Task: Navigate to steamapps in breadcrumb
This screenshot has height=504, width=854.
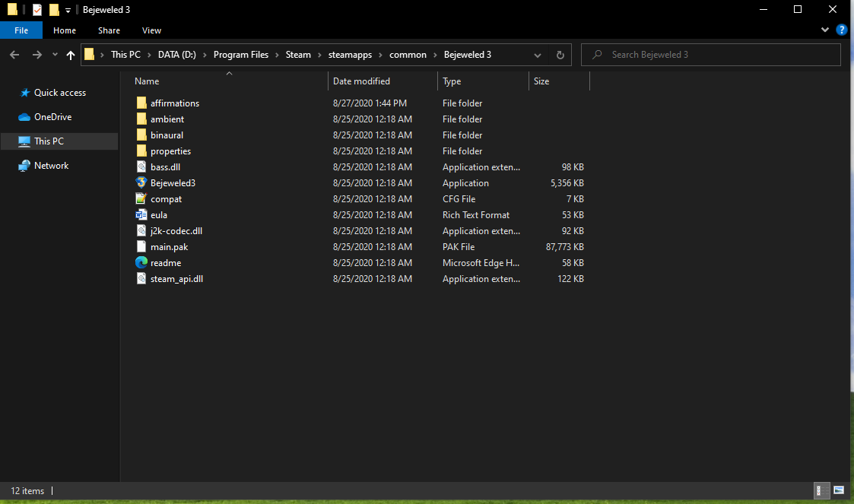Action: point(350,55)
